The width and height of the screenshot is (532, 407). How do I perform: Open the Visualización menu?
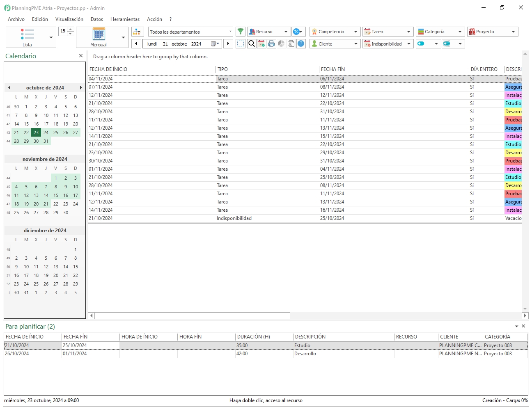[x=69, y=19]
